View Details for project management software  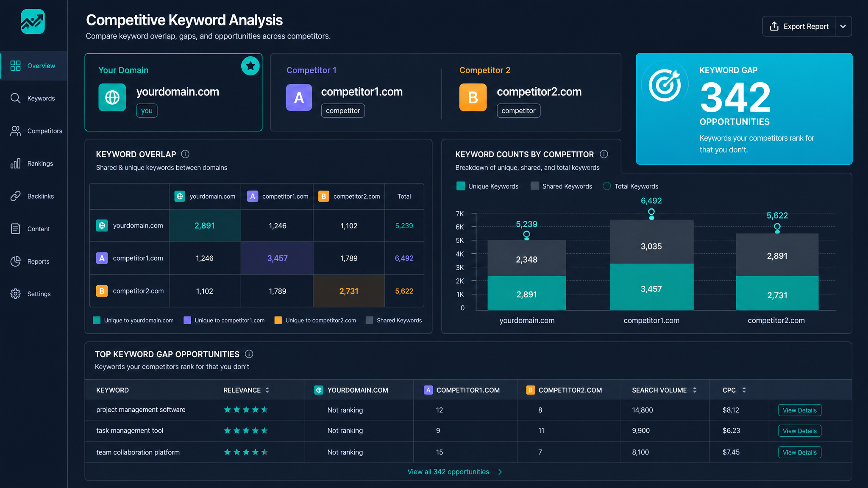tap(800, 410)
